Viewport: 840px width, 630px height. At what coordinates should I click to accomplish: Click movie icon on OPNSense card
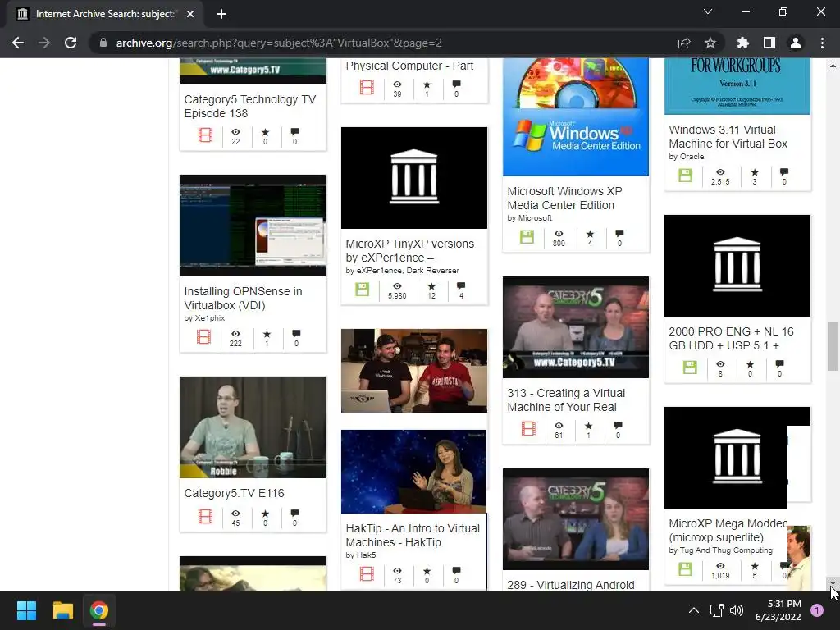tap(203, 337)
